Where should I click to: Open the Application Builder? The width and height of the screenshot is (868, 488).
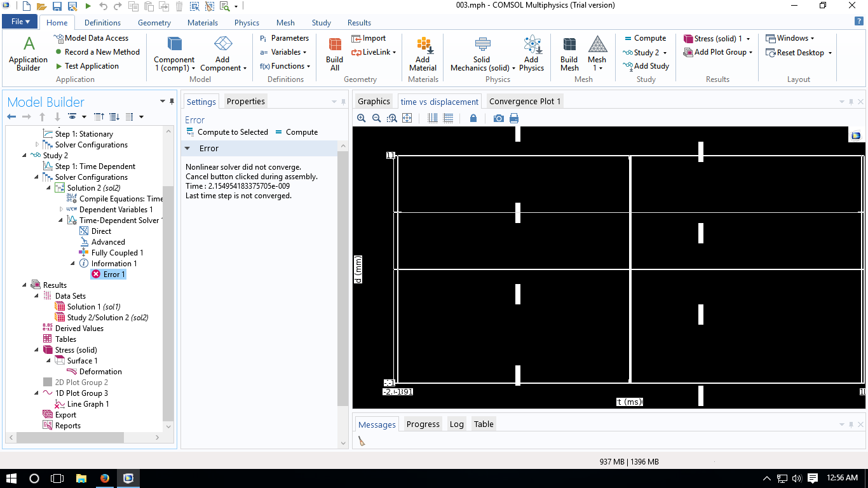[28, 53]
